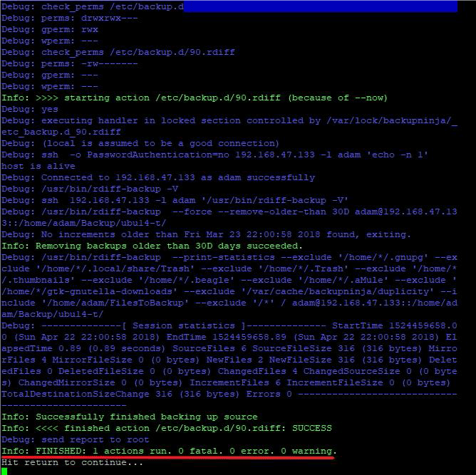Click the 'host is alive' text
The height and width of the screenshot is (475, 476).
[38, 166]
